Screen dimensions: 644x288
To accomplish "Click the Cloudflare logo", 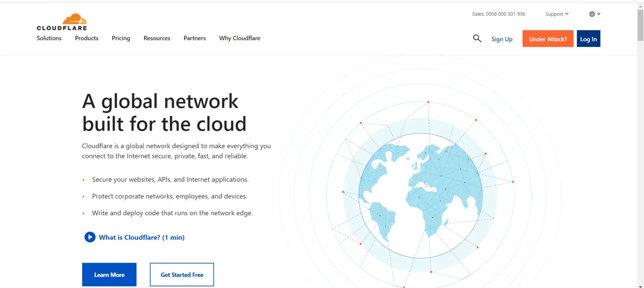I will 62,22.
